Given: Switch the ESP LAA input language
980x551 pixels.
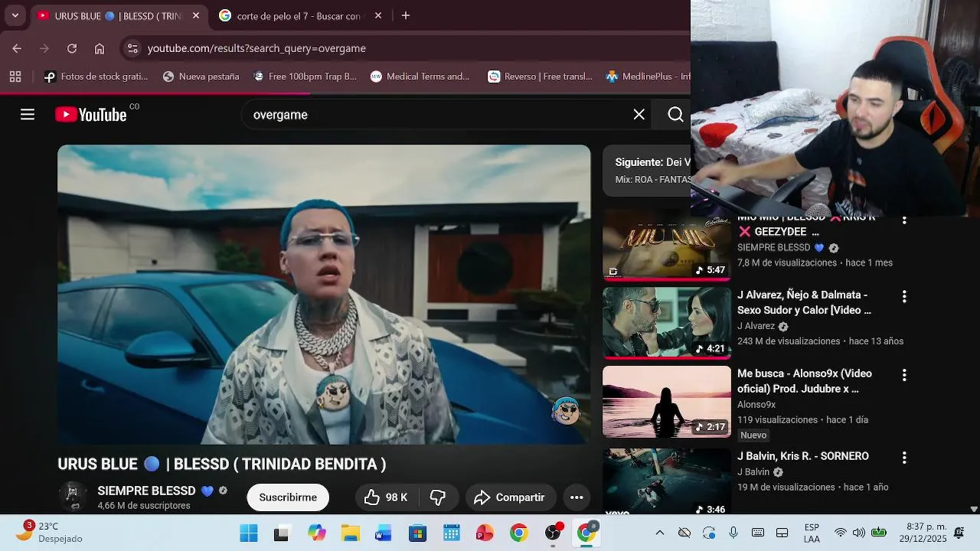Looking at the screenshot, I should (812, 533).
